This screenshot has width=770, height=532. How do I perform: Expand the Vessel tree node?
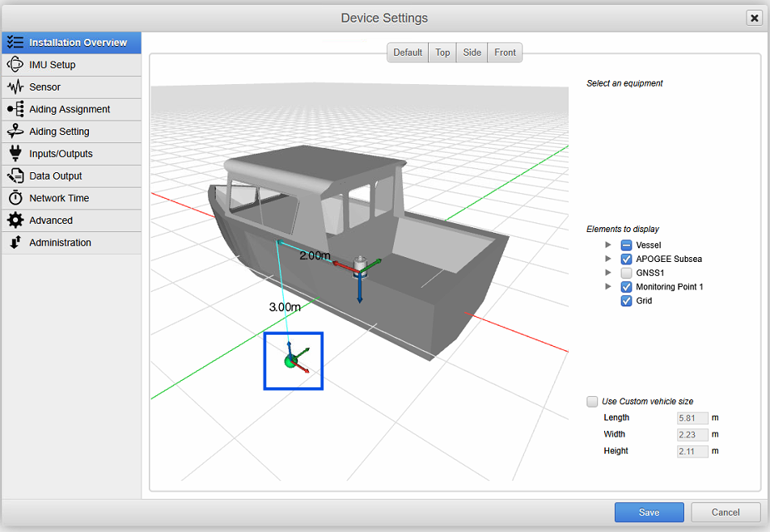[x=608, y=246]
